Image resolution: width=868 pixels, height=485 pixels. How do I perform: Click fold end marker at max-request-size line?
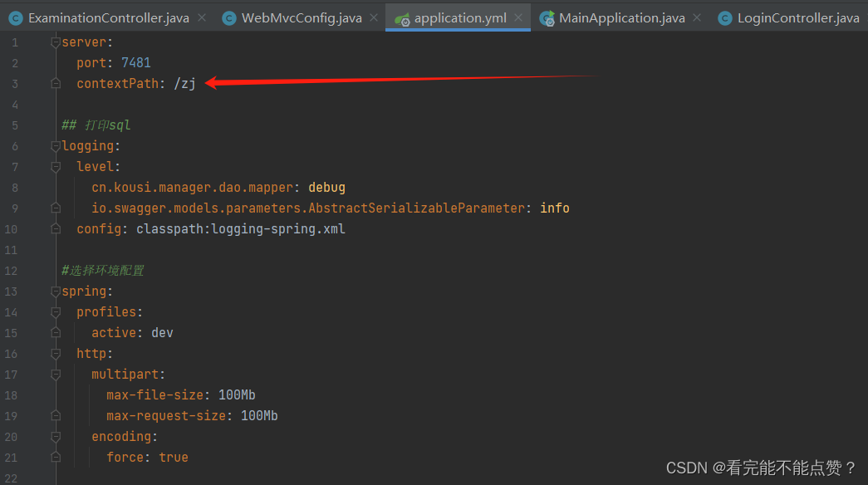56,416
